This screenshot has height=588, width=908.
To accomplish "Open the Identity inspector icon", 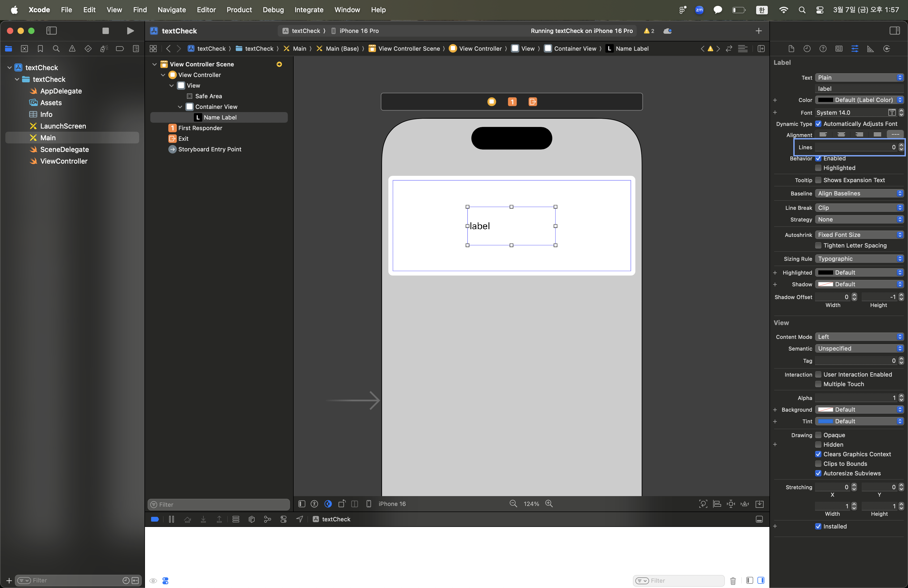I will tap(838, 48).
